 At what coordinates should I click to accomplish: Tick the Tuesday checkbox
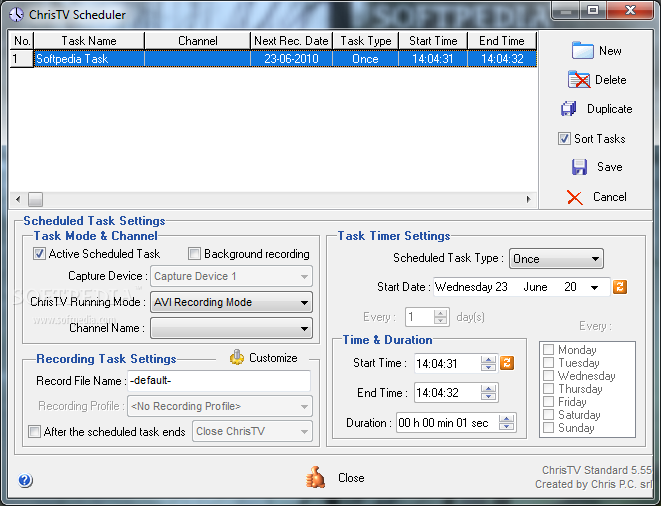click(x=548, y=363)
